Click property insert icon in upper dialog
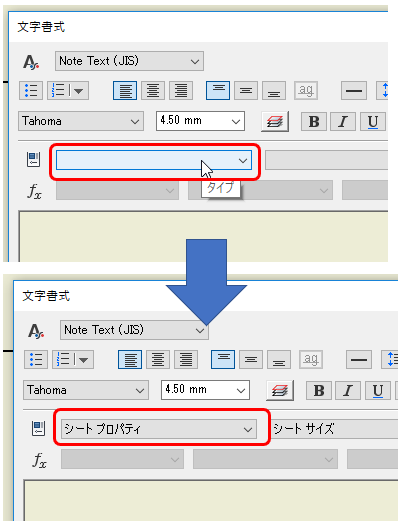The width and height of the screenshot is (398, 525). pos(33,159)
